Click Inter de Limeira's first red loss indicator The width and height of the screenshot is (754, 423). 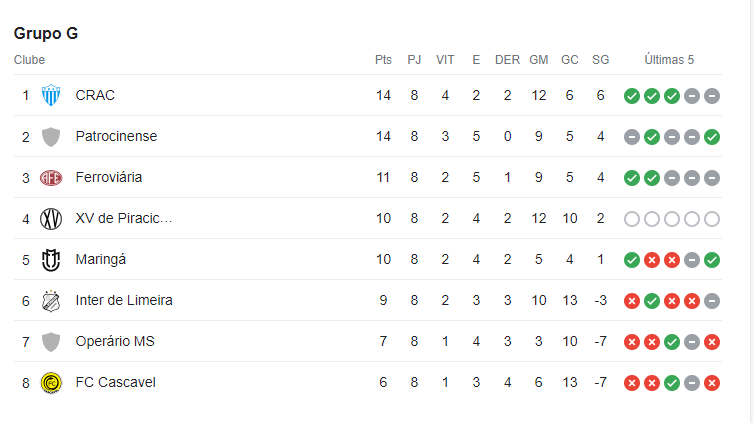coord(632,301)
